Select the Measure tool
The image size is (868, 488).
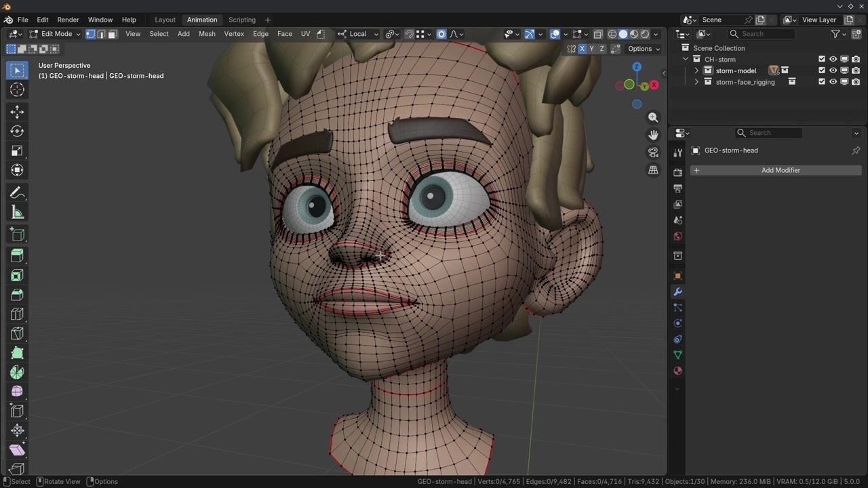[x=18, y=213]
